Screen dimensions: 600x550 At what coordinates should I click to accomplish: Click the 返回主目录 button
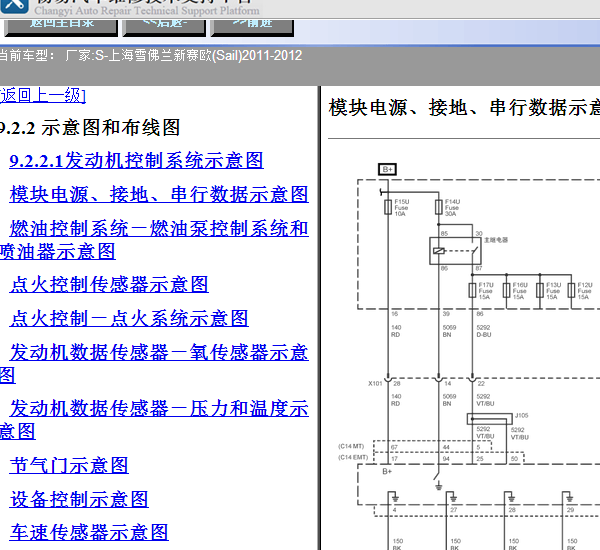point(61,28)
